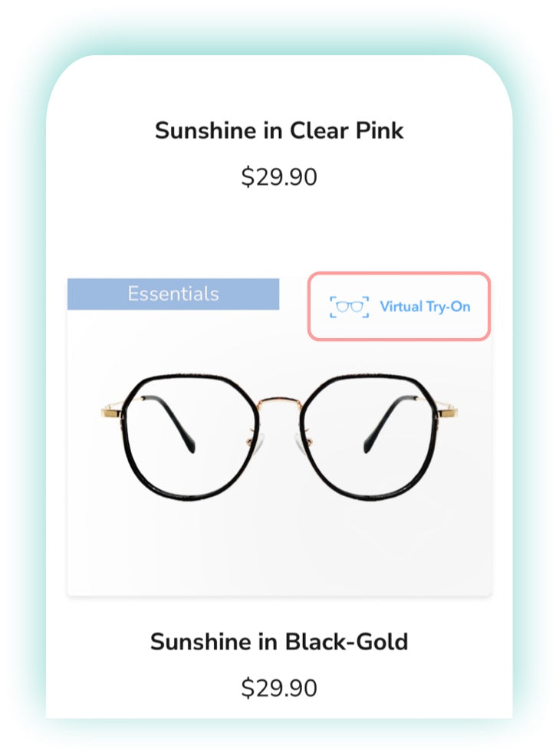Screen dimensions: 559x756
Task: Click the gold nose bridge of the frames
Action: pos(279,402)
